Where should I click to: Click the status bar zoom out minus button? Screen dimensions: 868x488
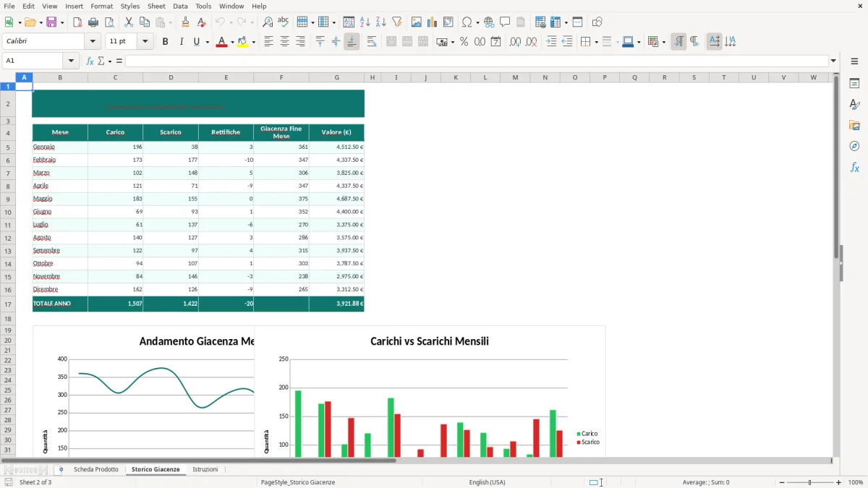pyautogui.click(x=782, y=482)
